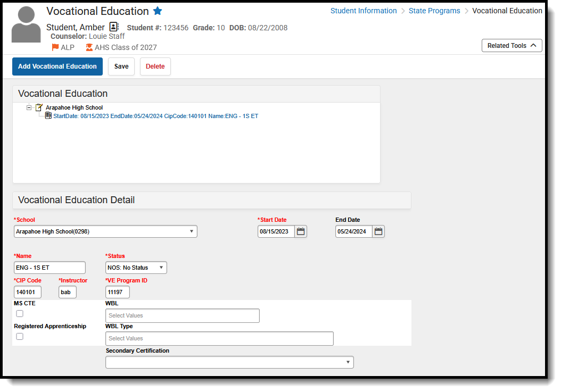
Task: Click the blue favorite star icon
Action: (x=158, y=11)
